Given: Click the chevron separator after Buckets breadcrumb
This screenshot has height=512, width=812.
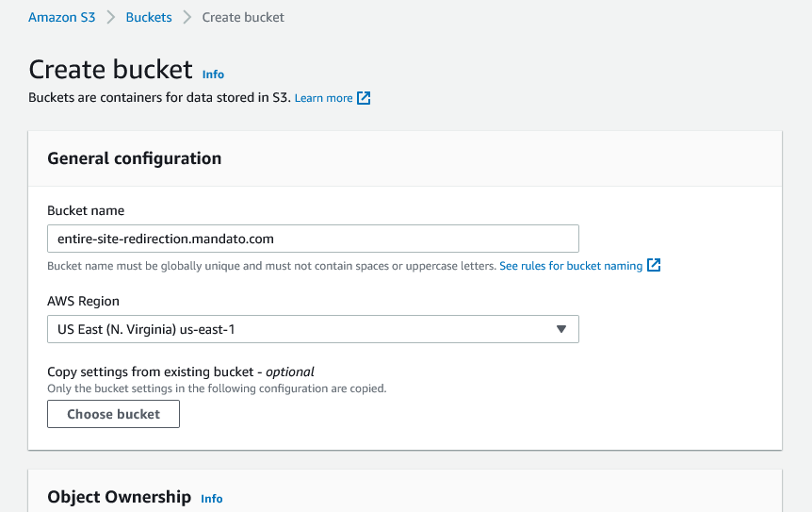Looking at the screenshot, I should coord(187,18).
